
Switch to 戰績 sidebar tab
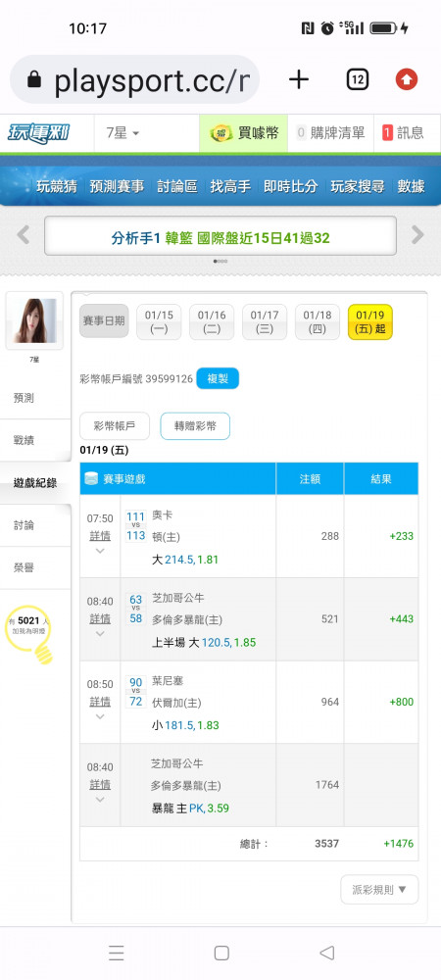[24, 440]
